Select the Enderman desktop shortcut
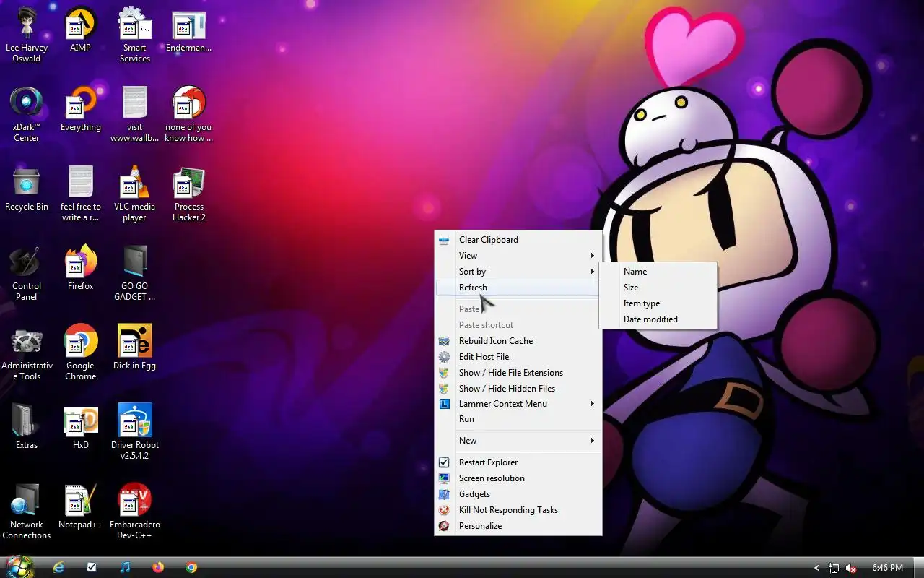Viewport: 924px width, 578px height. click(x=188, y=31)
